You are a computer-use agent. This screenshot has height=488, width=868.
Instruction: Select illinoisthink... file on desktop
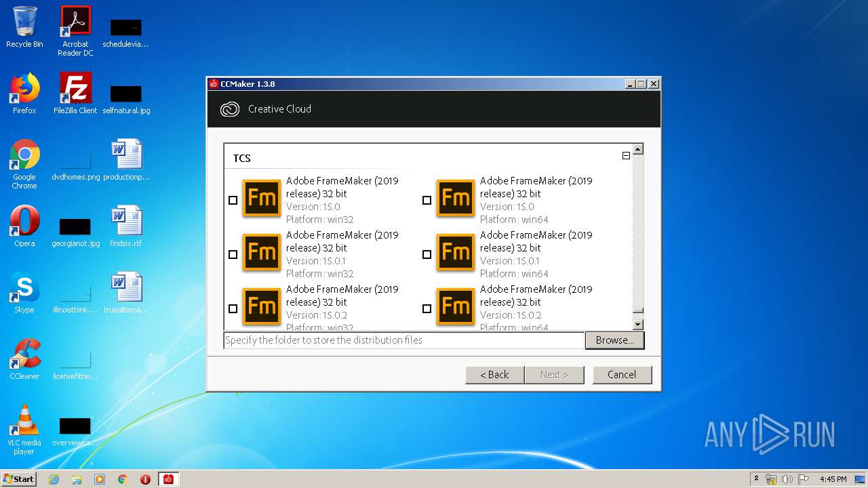(75, 298)
